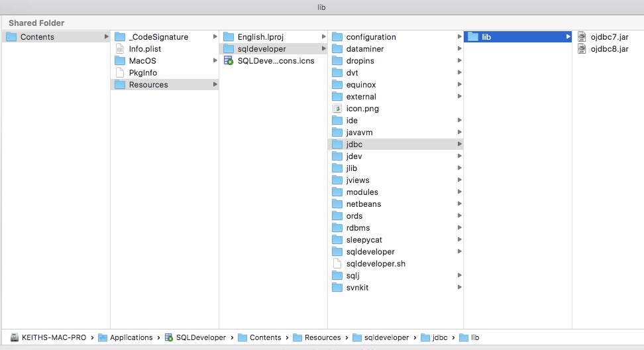Click the English.lproj folder icon
Viewport: 644px width, 350px height.
[x=229, y=37]
